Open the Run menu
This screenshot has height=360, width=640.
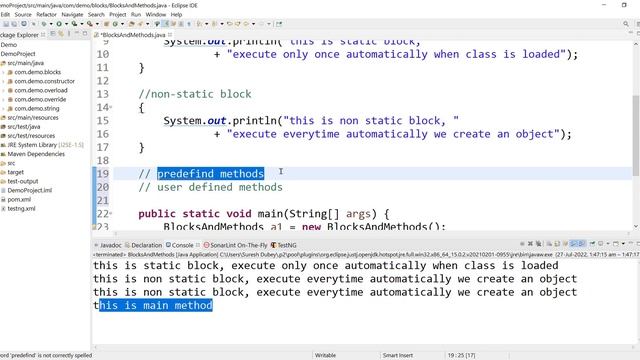pyautogui.click(x=136, y=14)
